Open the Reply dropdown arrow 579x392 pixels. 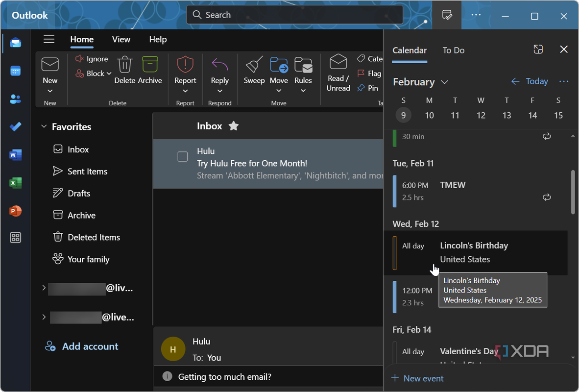(x=220, y=91)
